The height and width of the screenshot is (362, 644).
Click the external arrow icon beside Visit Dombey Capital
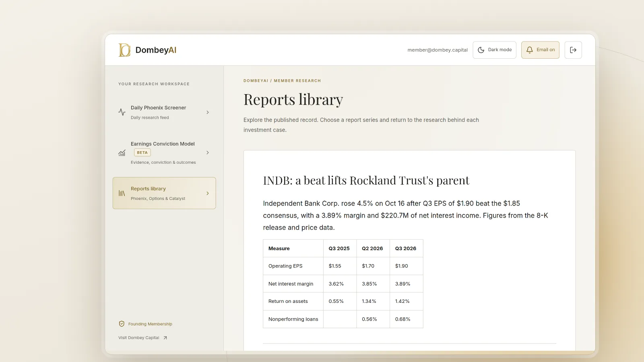pyautogui.click(x=165, y=338)
